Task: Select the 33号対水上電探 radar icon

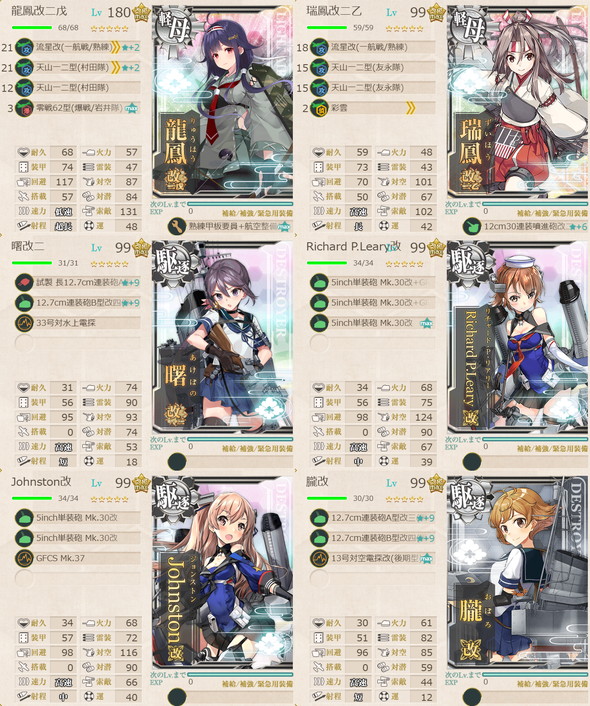Action: coord(24,323)
